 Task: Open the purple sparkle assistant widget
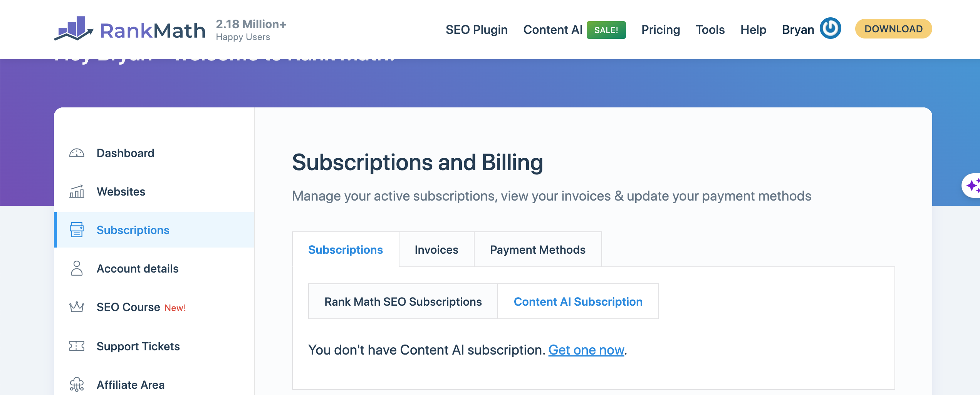tap(972, 186)
